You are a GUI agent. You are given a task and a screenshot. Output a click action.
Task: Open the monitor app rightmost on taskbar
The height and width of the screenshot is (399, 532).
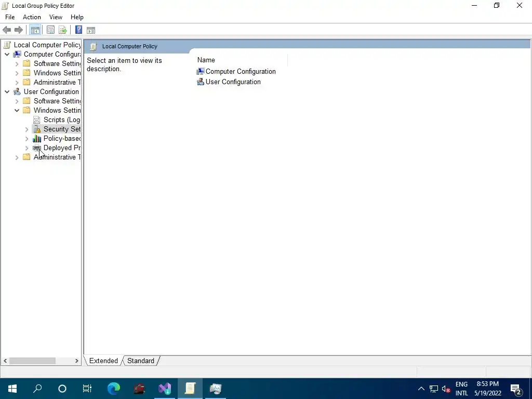point(216,389)
